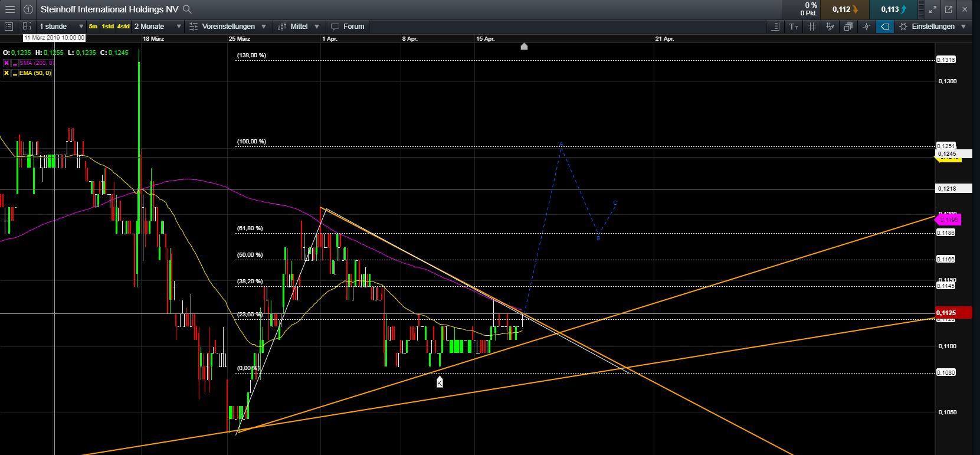
Task: Click the 0,1251 price level label
Action: click(x=946, y=146)
